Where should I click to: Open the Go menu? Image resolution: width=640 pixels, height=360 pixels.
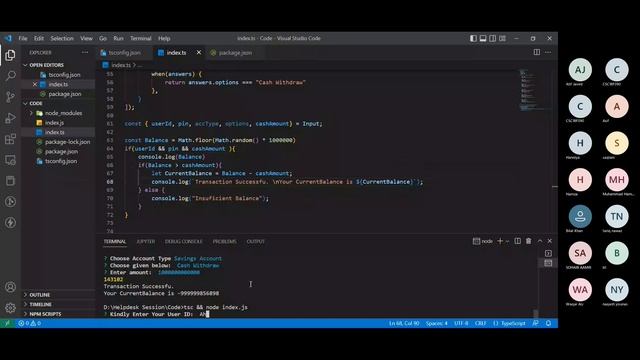click(103, 38)
